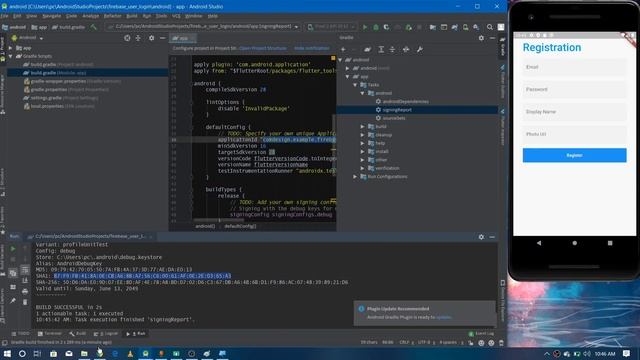Viewport: 640px width, 360px height.
Task: Click Open Project Structure link
Action: (263, 48)
